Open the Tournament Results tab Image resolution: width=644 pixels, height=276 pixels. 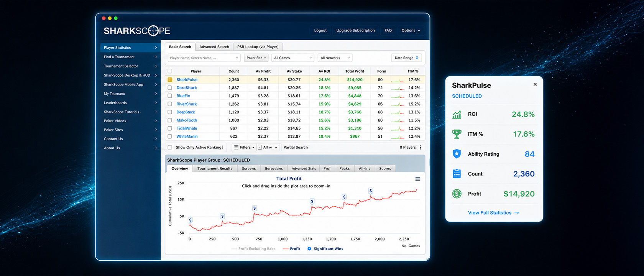pos(215,168)
